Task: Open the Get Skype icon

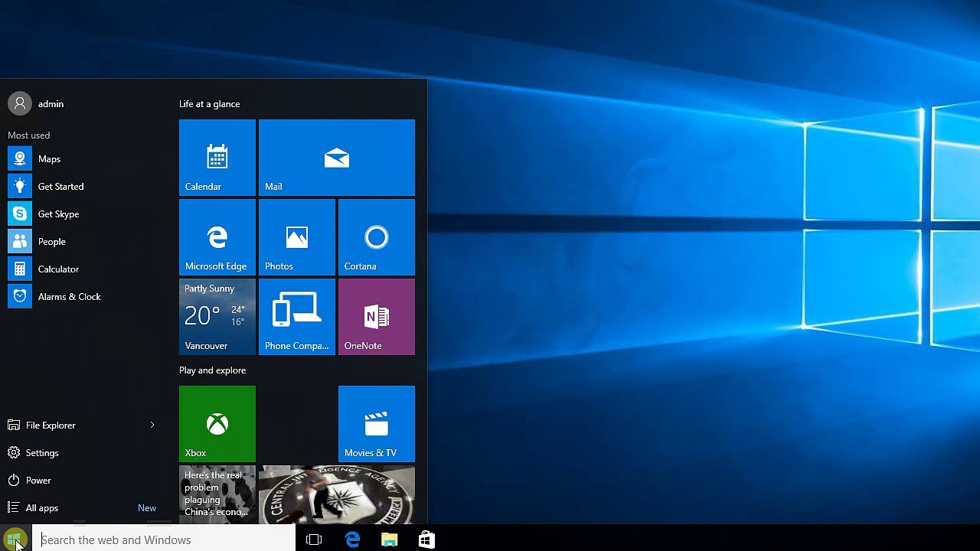Action: click(20, 214)
